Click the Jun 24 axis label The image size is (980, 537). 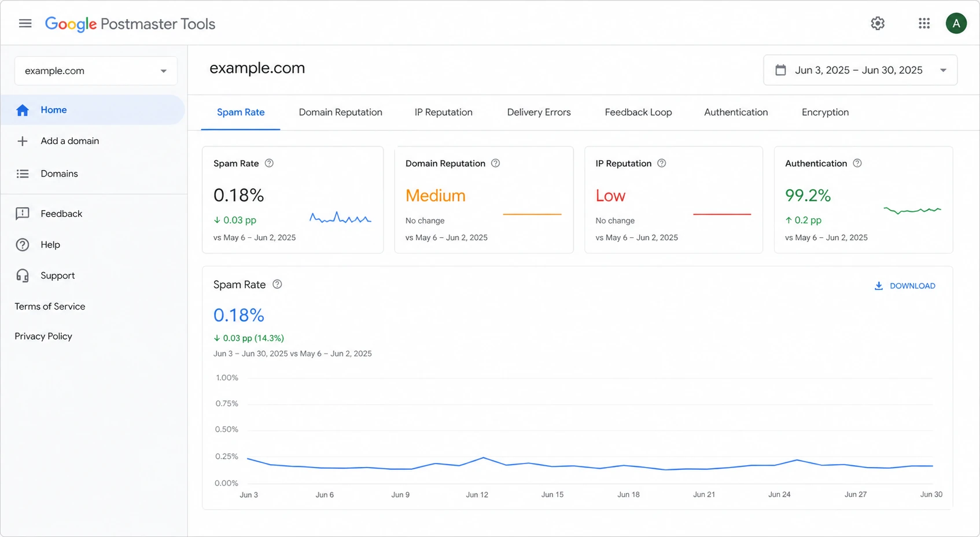[x=779, y=495]
